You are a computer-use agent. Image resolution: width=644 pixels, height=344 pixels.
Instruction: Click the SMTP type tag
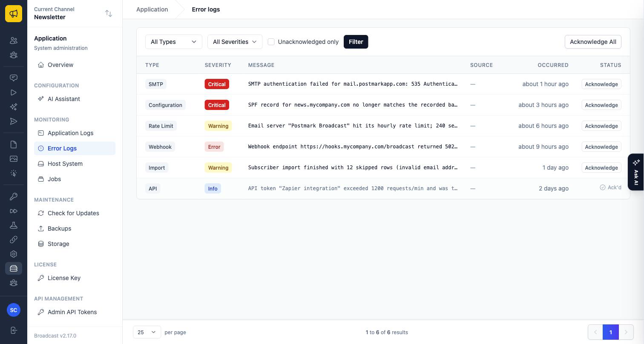[156, 84]
